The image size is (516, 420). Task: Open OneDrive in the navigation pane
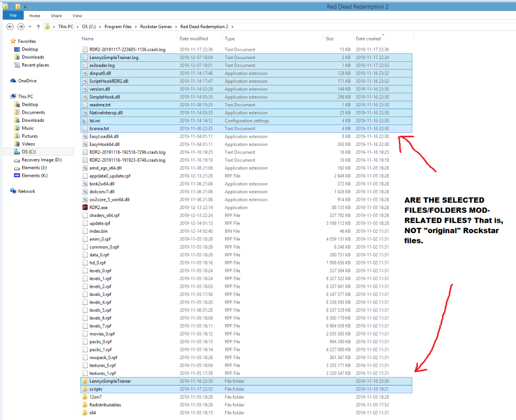(x=24, y=81)
